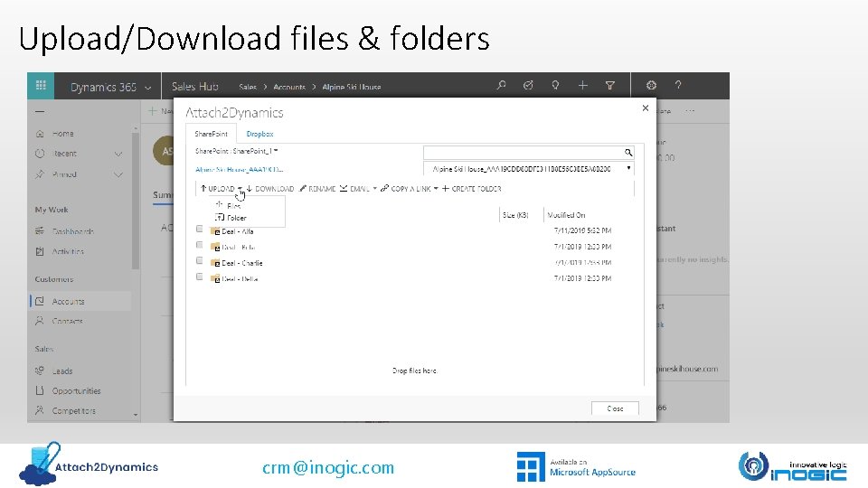The width and height of the screenshot is (868, 488).
Task: Expand the Copy a Link options arrow
Action: tap(436, 189)
